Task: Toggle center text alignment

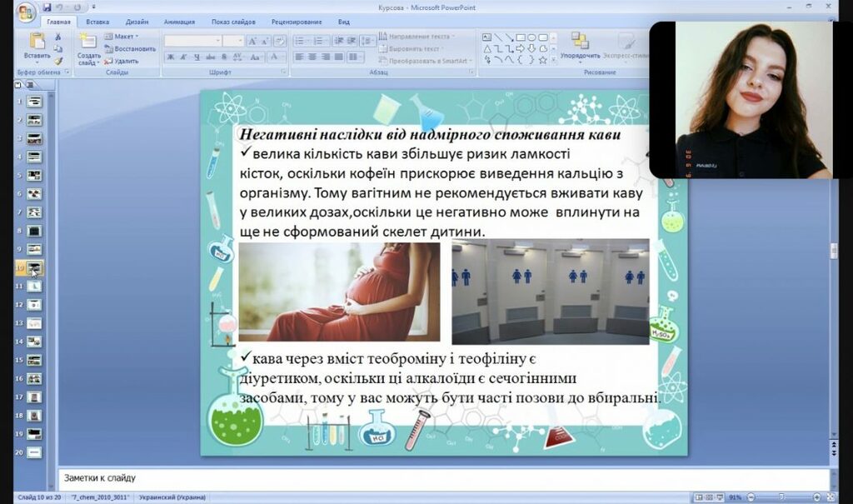Action: coord(312,57)
